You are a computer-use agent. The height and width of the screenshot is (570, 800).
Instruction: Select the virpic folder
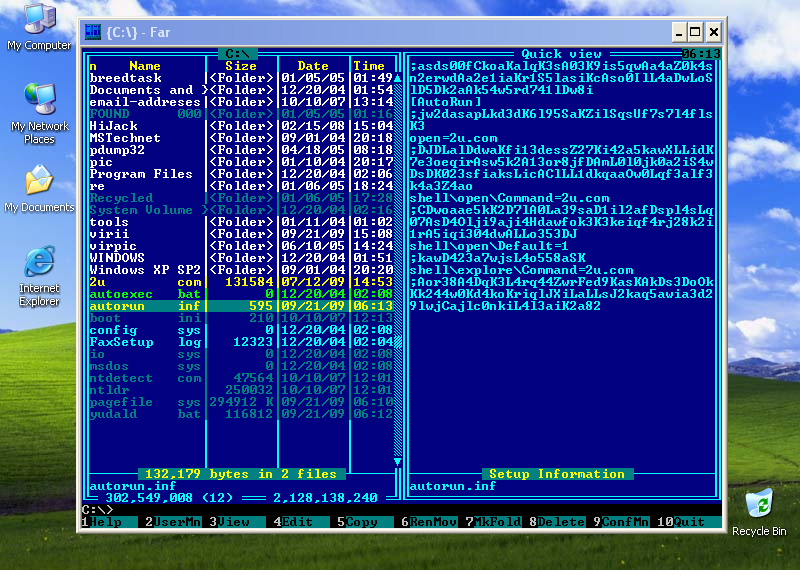241,246
